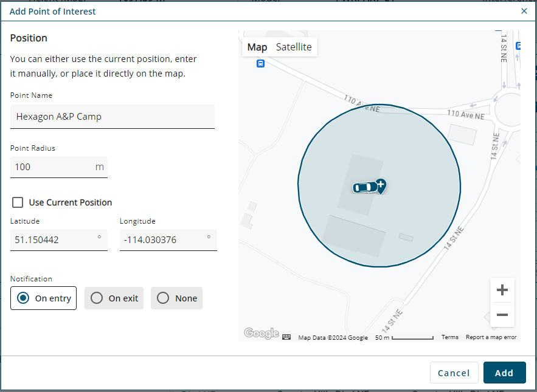Select On exit notification option
The width and height of the screenshot is (537, 392).
click(x=114, y=298)
